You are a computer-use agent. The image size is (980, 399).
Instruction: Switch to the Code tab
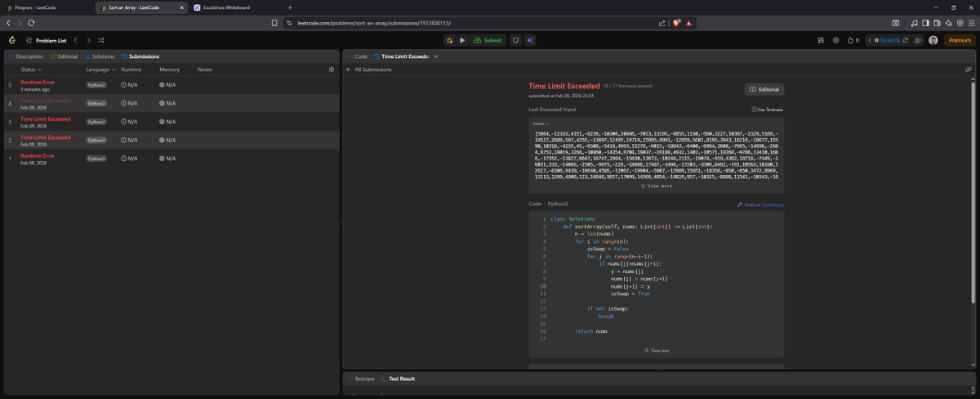tap(358, 56)
